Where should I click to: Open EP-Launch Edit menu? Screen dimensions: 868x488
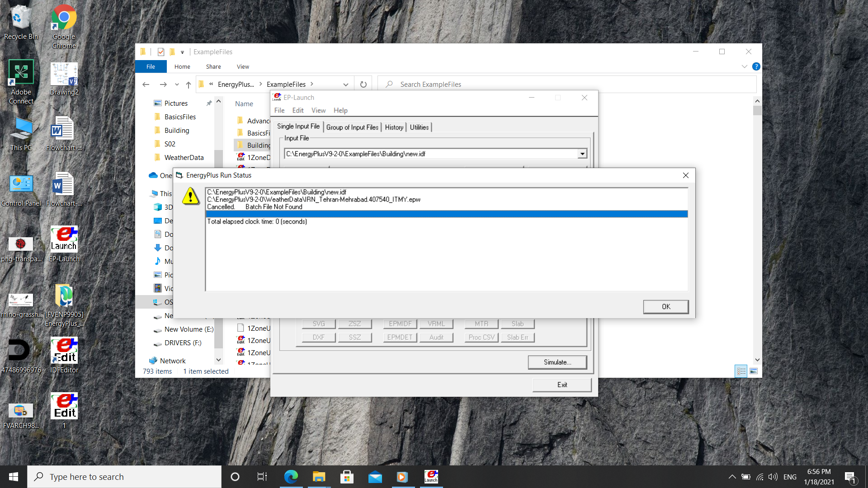click(x=298, y=110)
